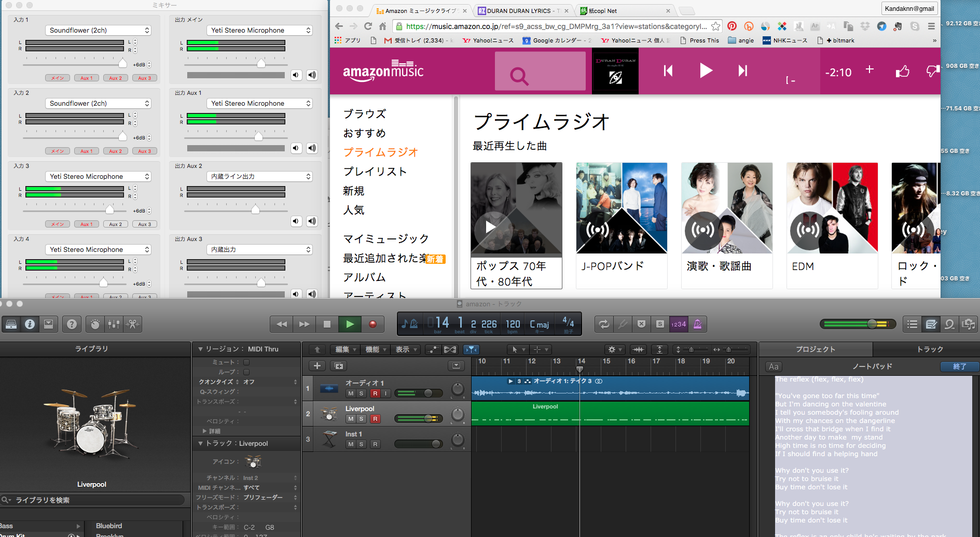Open the 人気 link in Amazon Music
Image resolution: width=980 pixels, height=537 pixels.
(x=354, y=210)
